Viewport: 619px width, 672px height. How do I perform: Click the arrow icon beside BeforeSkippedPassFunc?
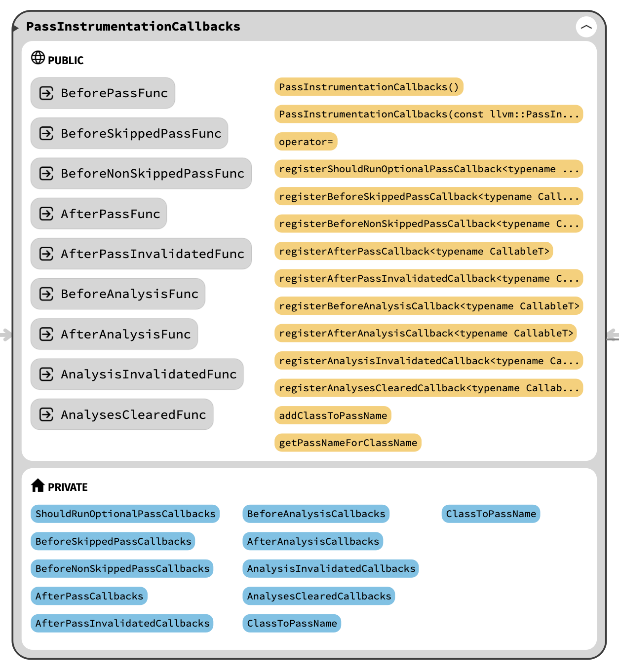pos(46,133)
